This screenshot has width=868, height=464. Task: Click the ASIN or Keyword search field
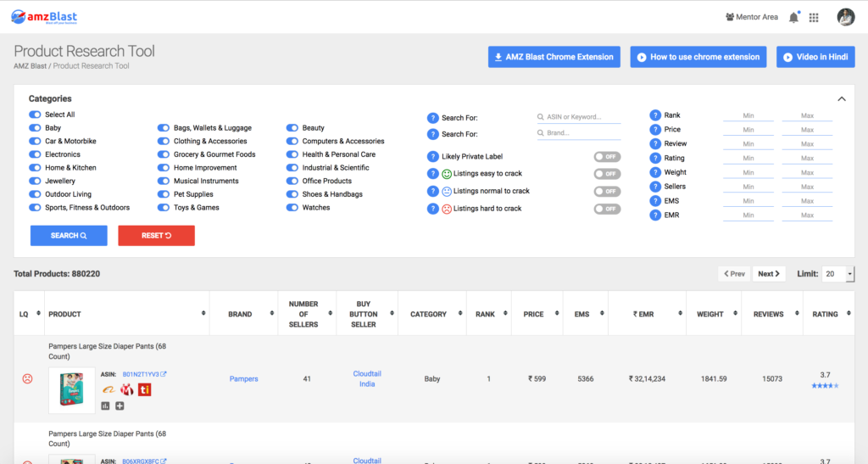(x=578, y=117)
